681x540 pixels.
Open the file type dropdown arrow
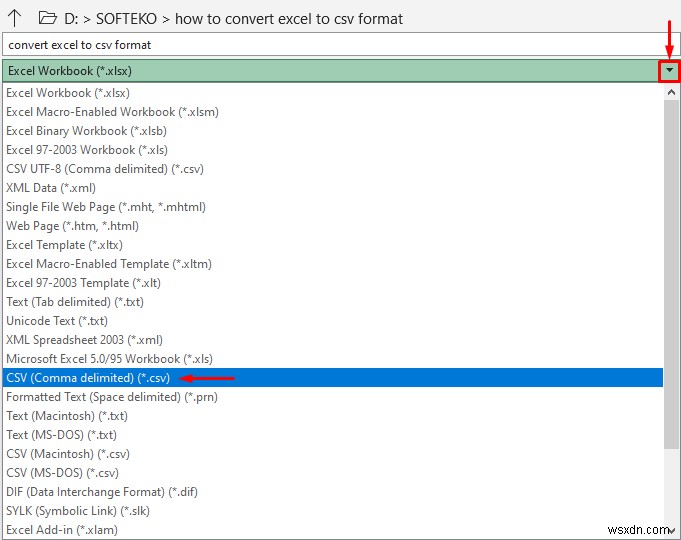click(x=669, y=70)
